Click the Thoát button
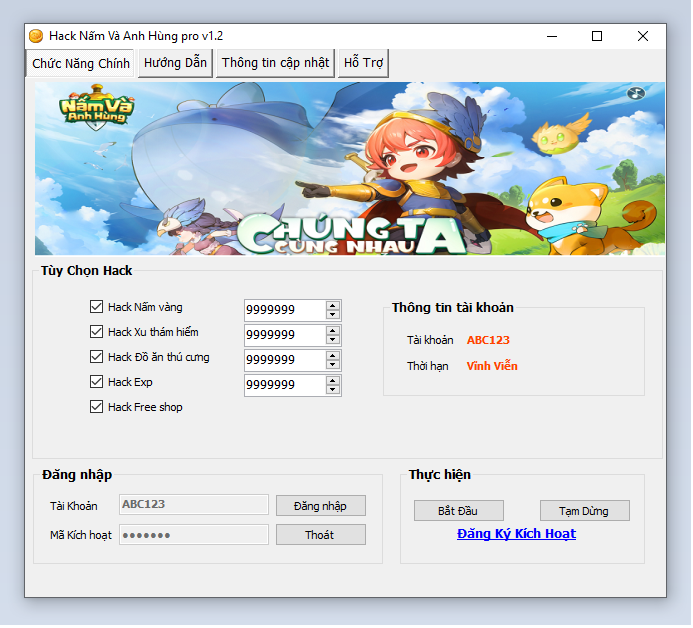Image resolution: width=693 pixels, height=628 pixels. [320, 535]
